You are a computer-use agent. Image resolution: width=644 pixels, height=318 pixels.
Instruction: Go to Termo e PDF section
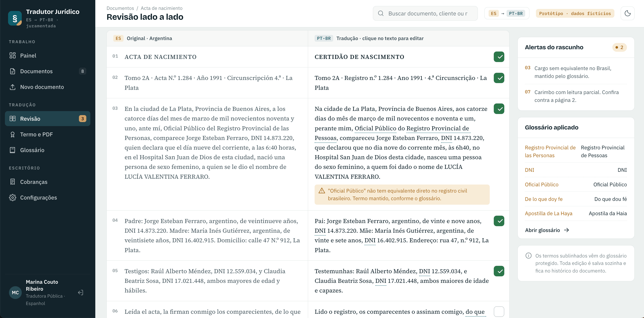pyautogui.click(x=48, y=134)
